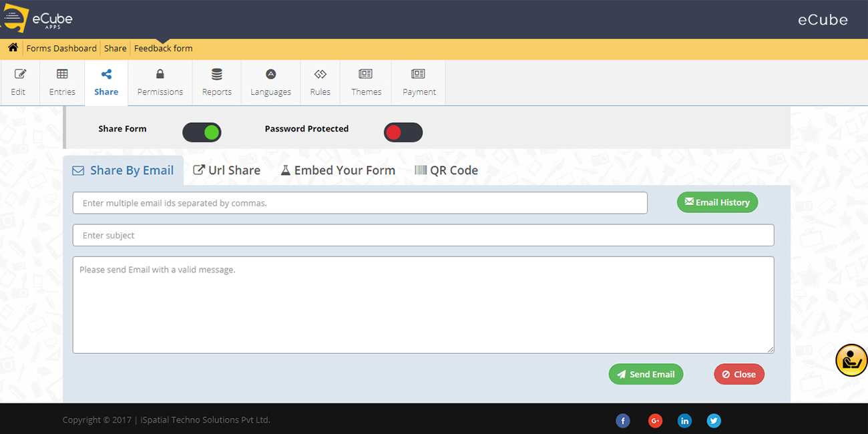Enable the Password Protected switch
Screen dimensions: 868x434
click(403, 132)
